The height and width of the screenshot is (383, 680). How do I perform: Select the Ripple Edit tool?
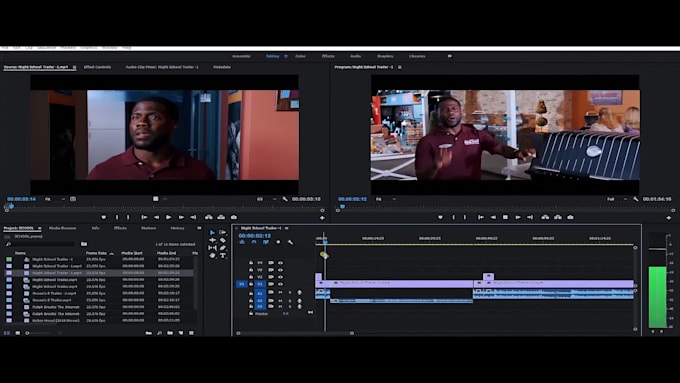[x=212, y=240]
